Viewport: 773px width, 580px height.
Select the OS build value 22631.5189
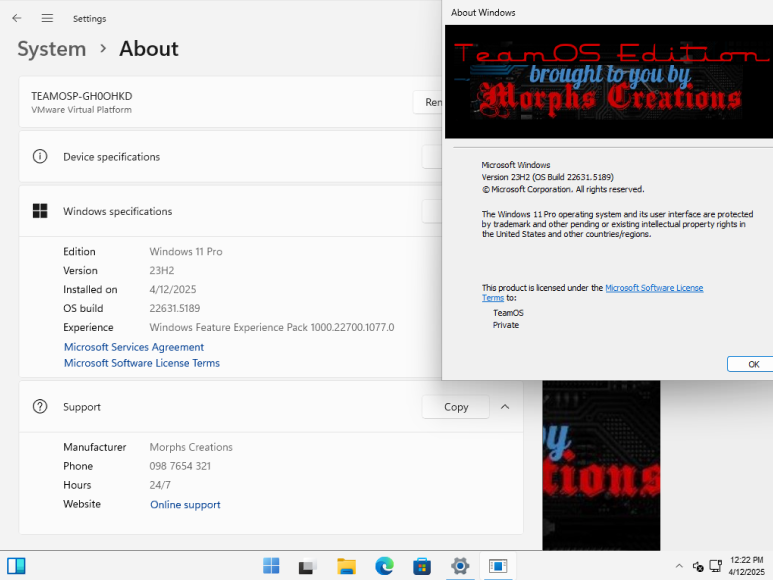click(x=175, y=308)
